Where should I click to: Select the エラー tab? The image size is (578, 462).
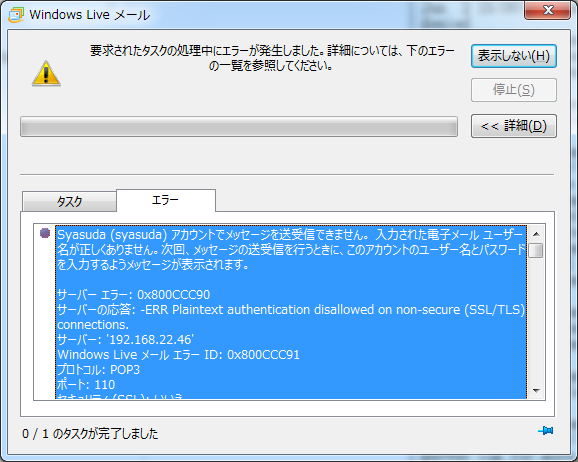pyautogui.click(x=166, y=200)
